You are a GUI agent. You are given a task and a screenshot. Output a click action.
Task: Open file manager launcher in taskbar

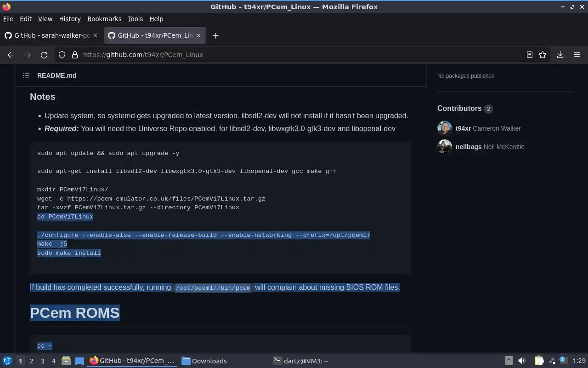66,361
